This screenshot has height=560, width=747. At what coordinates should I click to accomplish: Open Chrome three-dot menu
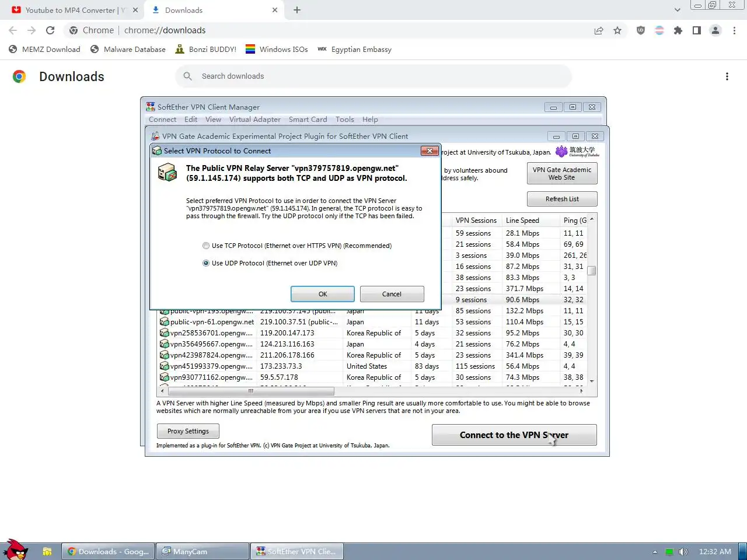[735, 30]
